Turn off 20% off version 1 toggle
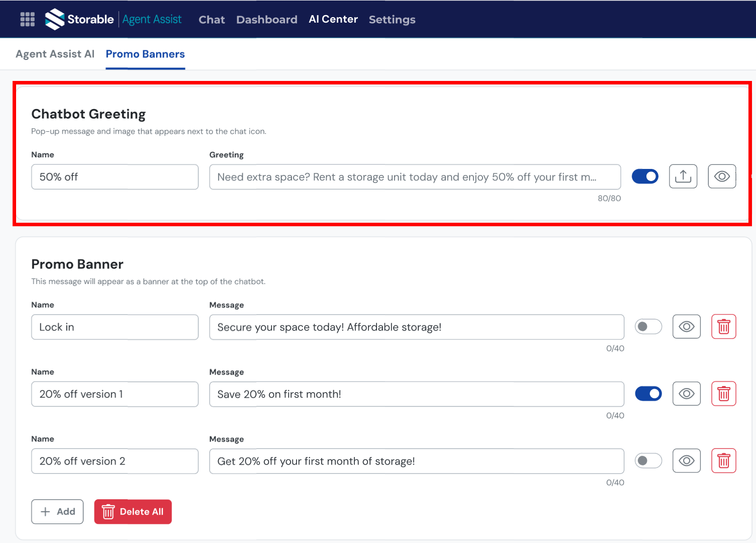Image resolution: width=756 pixels, height=543 pixels. [x=648, y=394]
